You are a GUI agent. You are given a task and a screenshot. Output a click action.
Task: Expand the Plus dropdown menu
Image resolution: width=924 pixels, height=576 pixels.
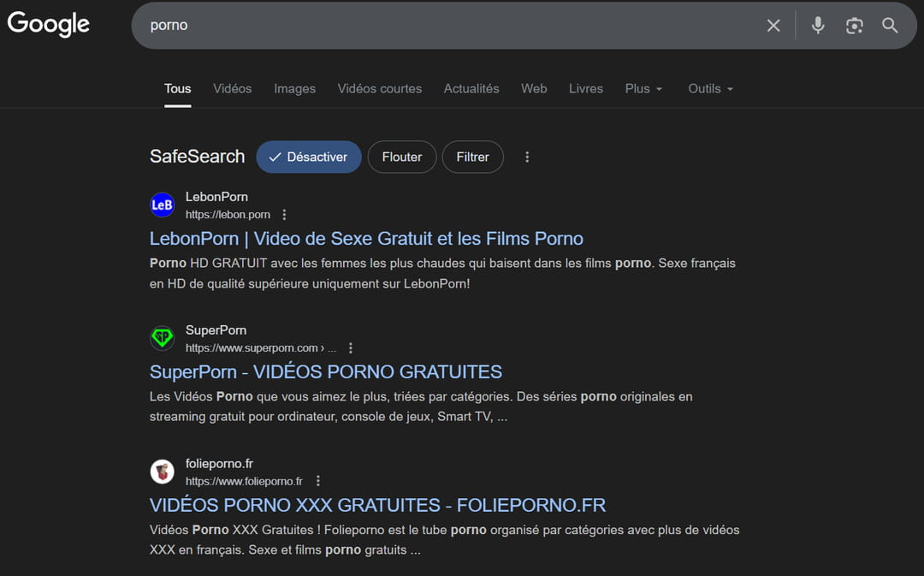[x=643, y=89]
